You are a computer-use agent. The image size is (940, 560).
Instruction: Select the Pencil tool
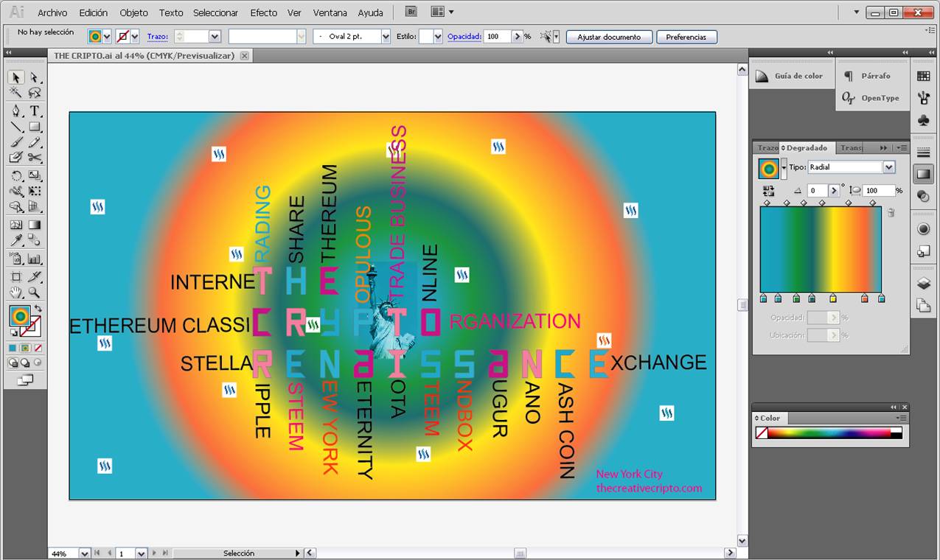(x=34, y=142)
